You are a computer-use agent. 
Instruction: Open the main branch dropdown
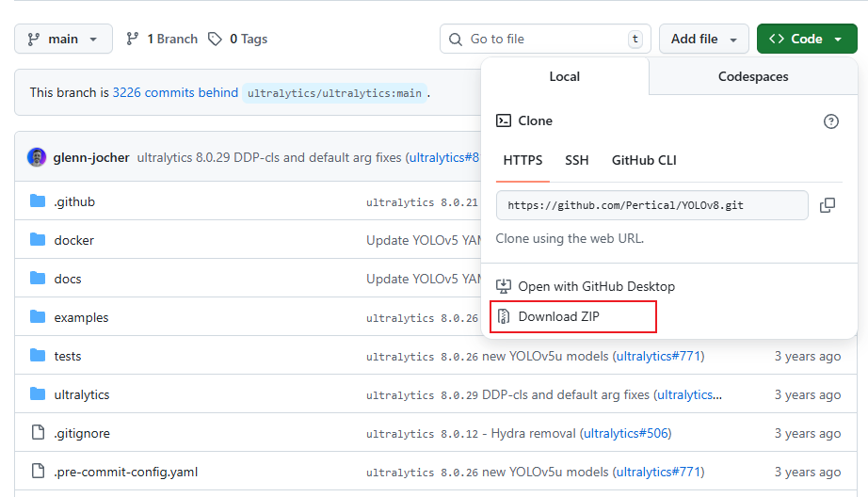tap(63, 39)
